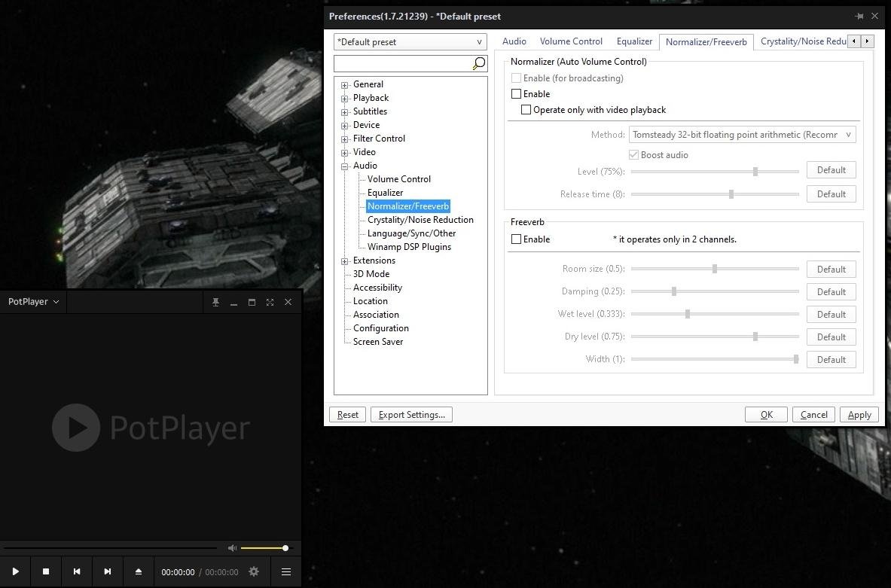Click the Apply button
The height and width of the screenshot is (588, 891).
point(859,415)
